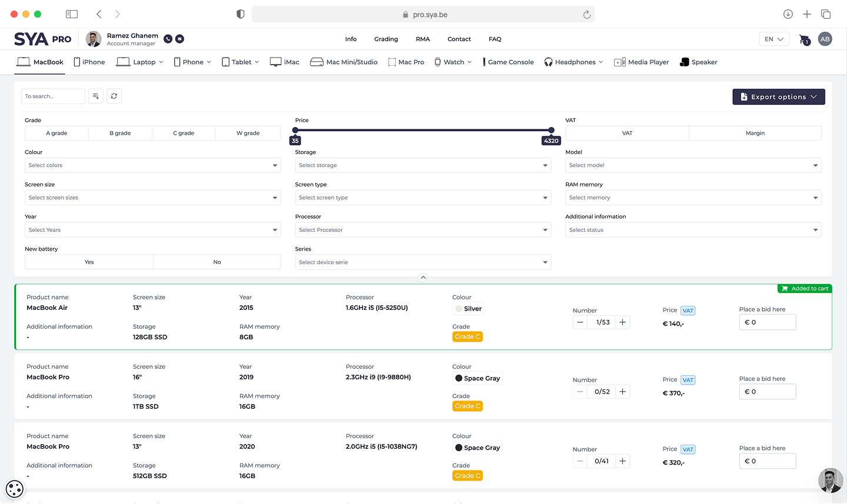
Task: Open a new browser tab with plus
Action: [807, 14]
